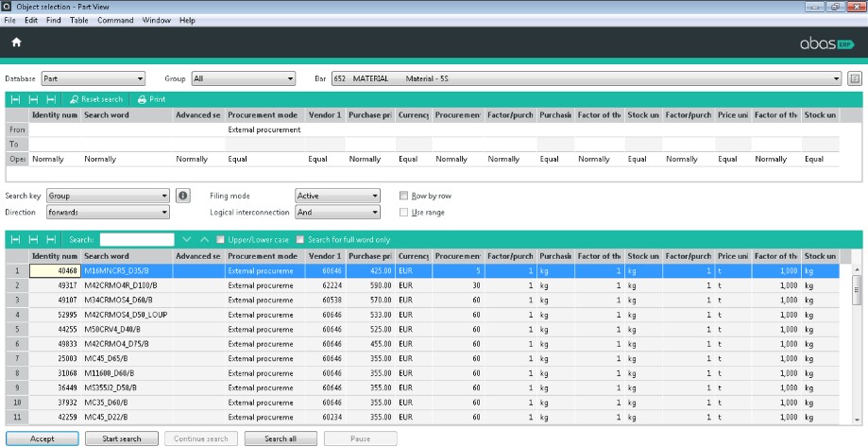The image size is (868, 447).
Task: Enable the Row by row checkbox
Action: (x=403, y=196)
